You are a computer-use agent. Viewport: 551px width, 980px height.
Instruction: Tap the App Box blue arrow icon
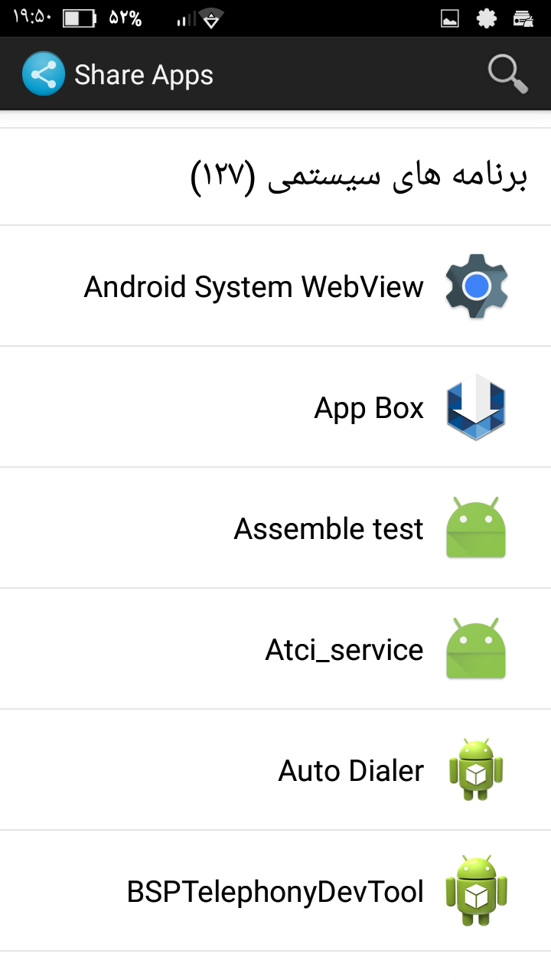coord(476,407)
